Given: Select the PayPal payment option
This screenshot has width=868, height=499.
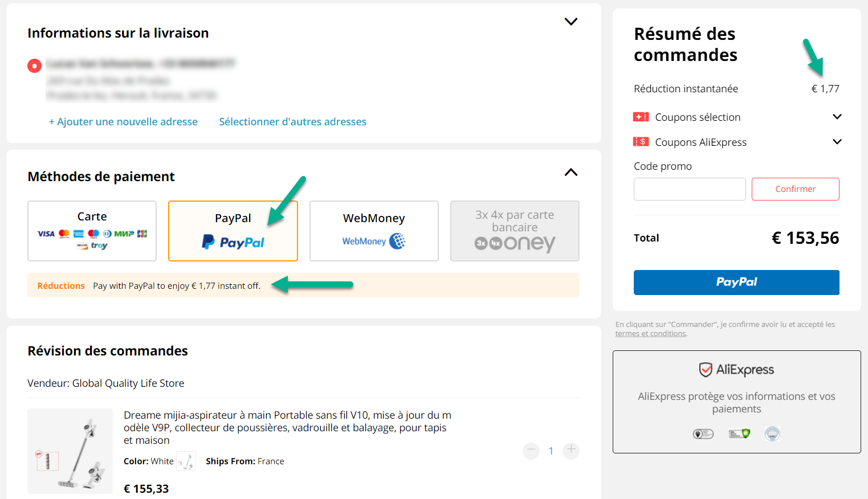Looking at the screenshot, I should (x=233, y=231).
